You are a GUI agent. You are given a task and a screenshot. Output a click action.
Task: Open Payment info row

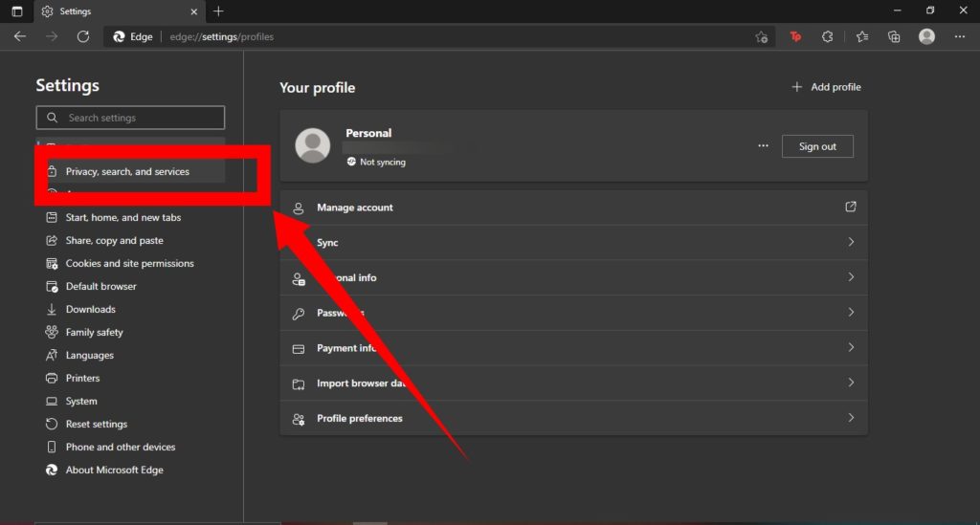pyautogui.click(x=574, y=348)
